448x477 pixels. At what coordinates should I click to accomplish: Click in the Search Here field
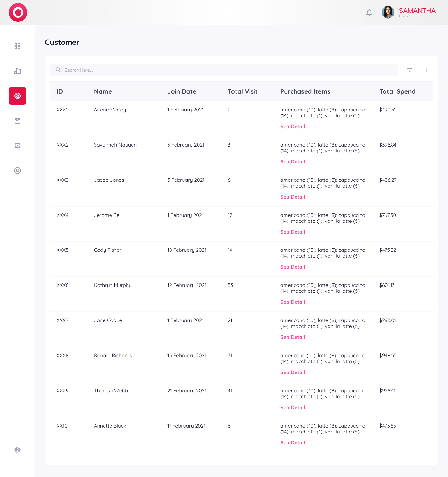click(x=224, y=70)
